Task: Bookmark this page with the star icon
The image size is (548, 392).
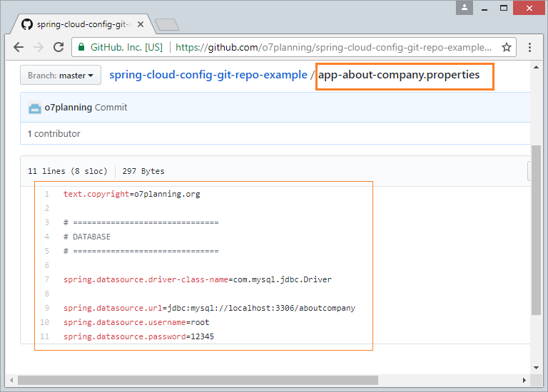Action: pos(507,47)
